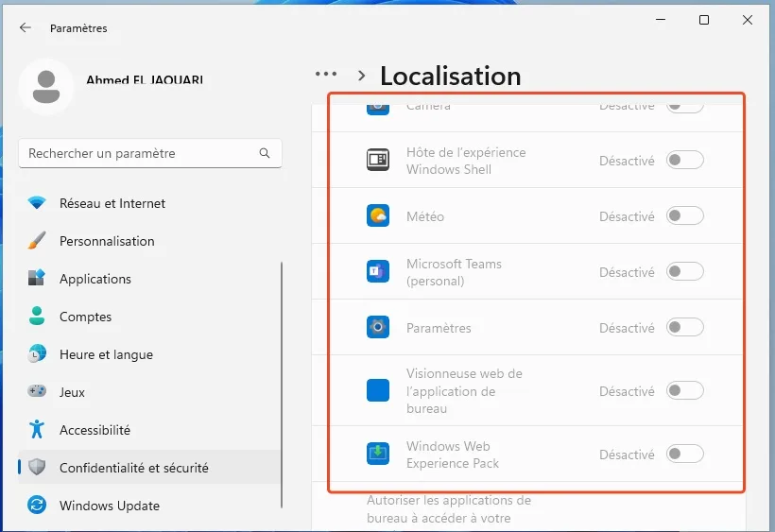The height and width of the screenshot is (532, 775).
Task: Open Windows Update settings
Action: [149, 506]
